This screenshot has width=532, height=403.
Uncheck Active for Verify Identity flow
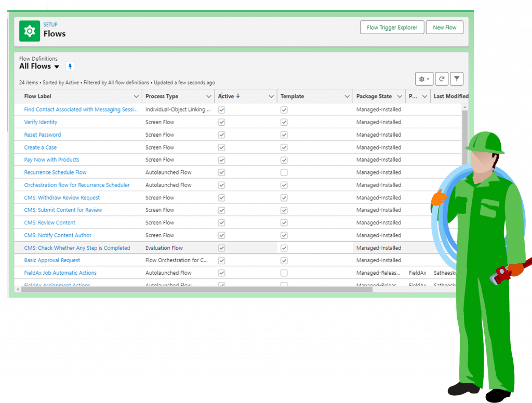221,122
